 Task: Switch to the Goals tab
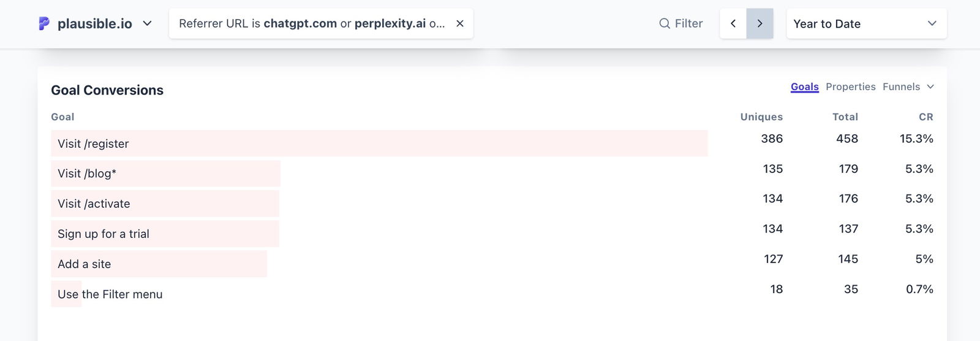click(x=804, y=86)
